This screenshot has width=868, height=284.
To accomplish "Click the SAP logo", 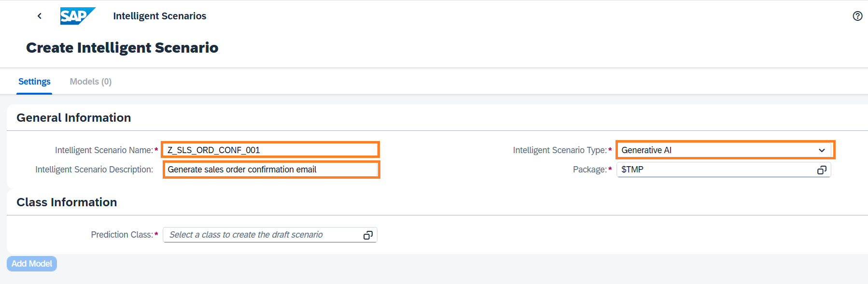I will [77, 16].
